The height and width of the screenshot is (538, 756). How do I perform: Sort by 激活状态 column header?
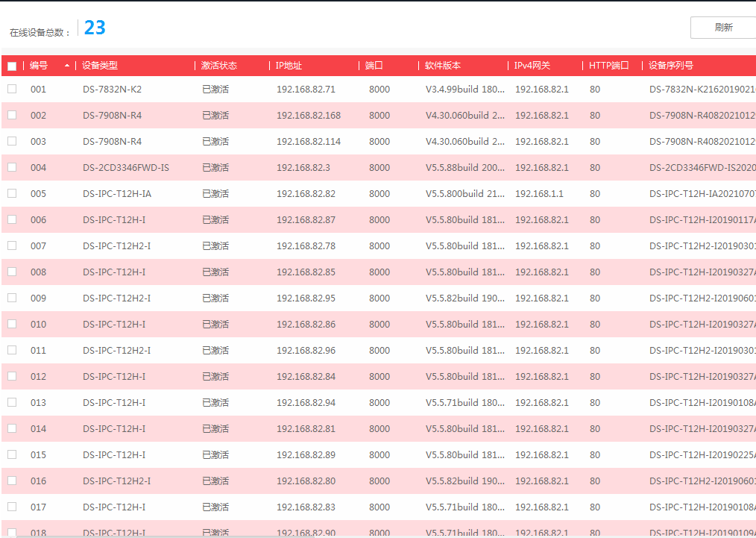click(x=219, y=66)
